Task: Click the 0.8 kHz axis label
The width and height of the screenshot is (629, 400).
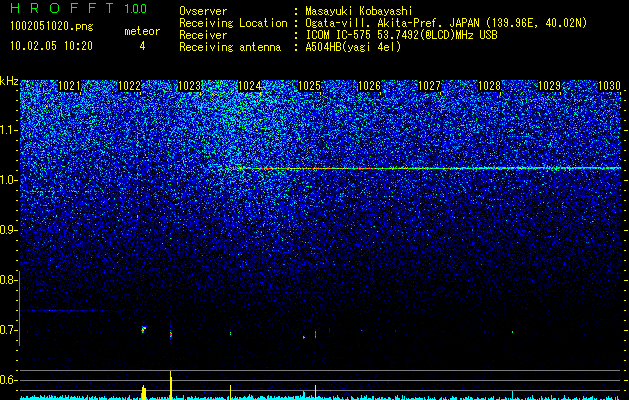Action: coord(8,280)
